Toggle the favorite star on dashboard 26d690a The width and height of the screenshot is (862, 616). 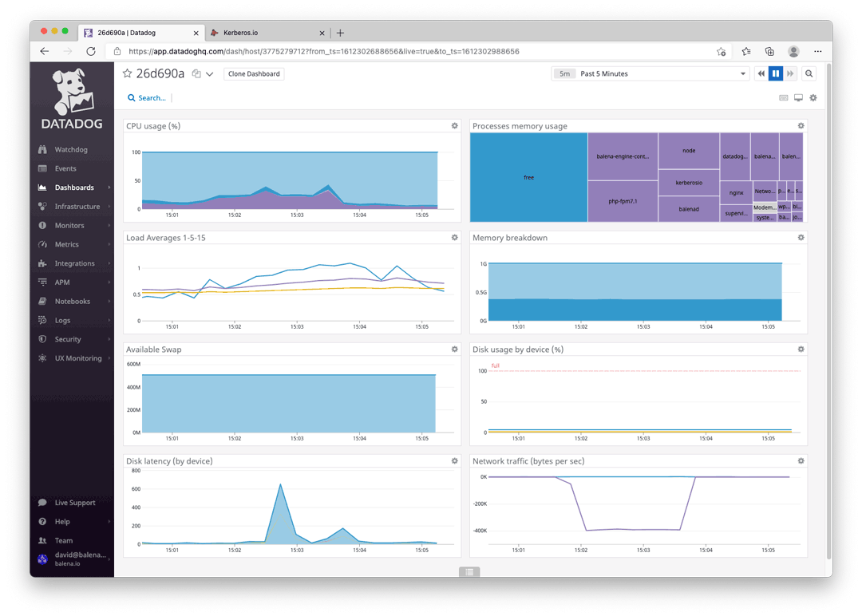point(126,72)
